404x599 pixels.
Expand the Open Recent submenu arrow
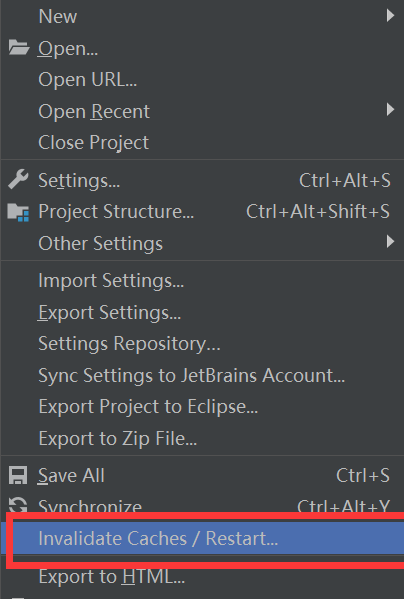pyautogui.click(x=390, y=110)
